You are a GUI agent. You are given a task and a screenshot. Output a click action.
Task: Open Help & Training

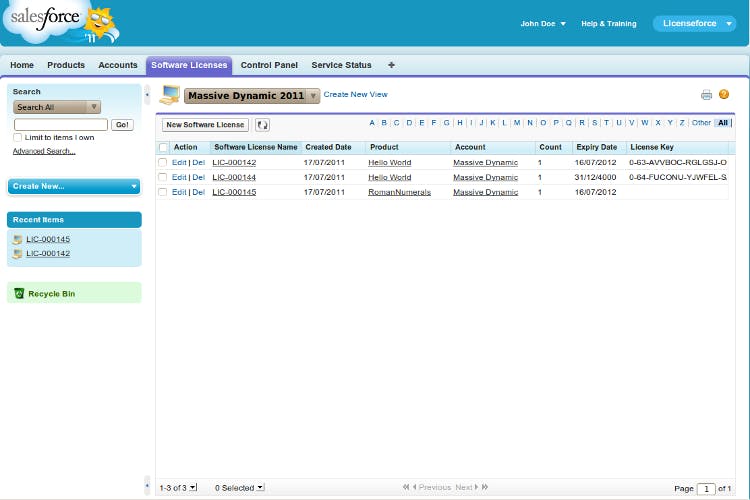(609, 23)
